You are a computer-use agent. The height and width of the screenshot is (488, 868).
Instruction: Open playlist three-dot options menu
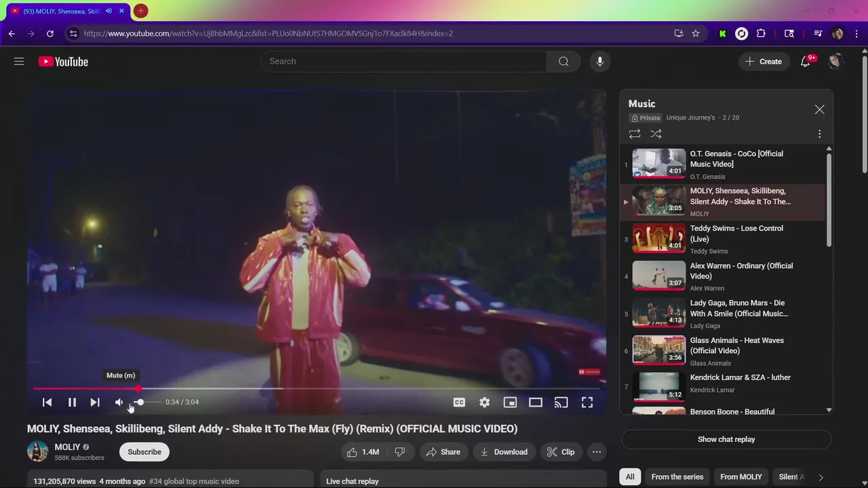pos(819,134)
